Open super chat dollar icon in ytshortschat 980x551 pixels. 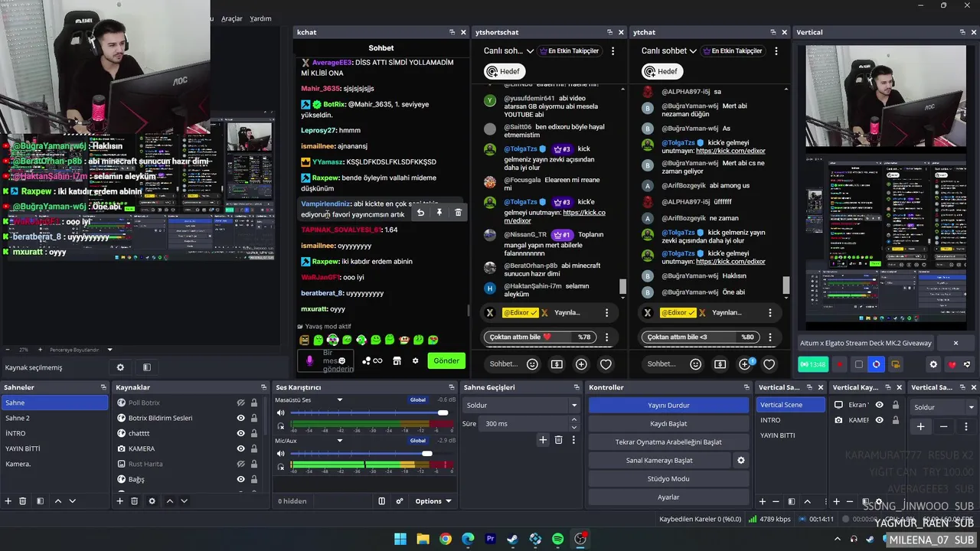tap(557, 364)
